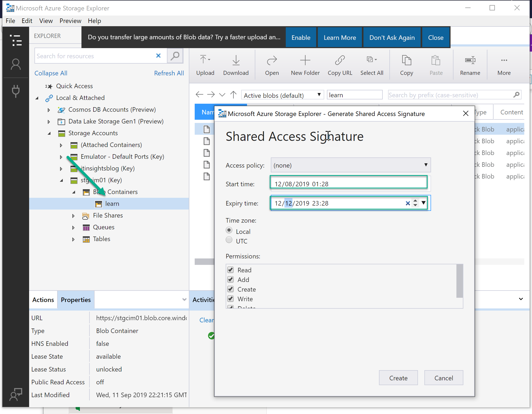Open the feedback icon at sidebar bottom
This screenshot has height=414, width=532.
[15, 394]
